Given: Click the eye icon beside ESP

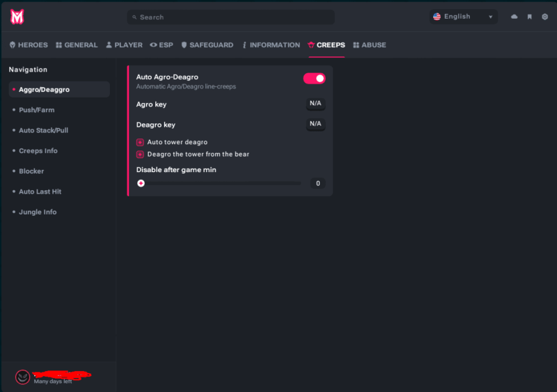Looking at the screenshot, I should coord(153,45).
